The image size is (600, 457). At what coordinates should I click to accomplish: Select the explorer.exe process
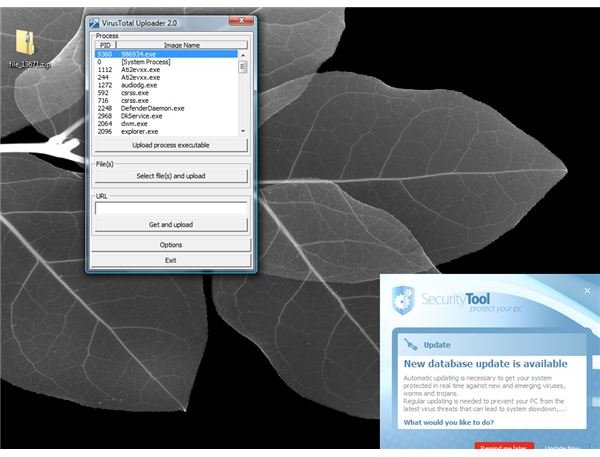click(x=166, y=131)
